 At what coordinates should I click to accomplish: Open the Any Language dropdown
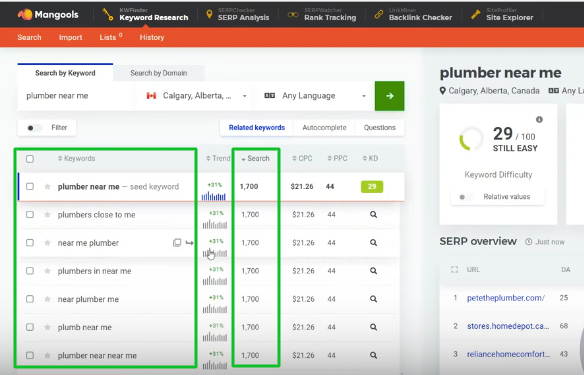tap(315, 96)
